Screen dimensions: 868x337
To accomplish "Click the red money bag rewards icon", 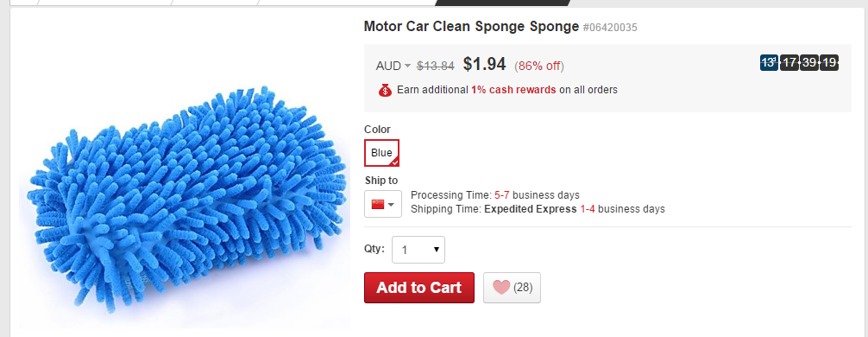I will tap(386, 90).
